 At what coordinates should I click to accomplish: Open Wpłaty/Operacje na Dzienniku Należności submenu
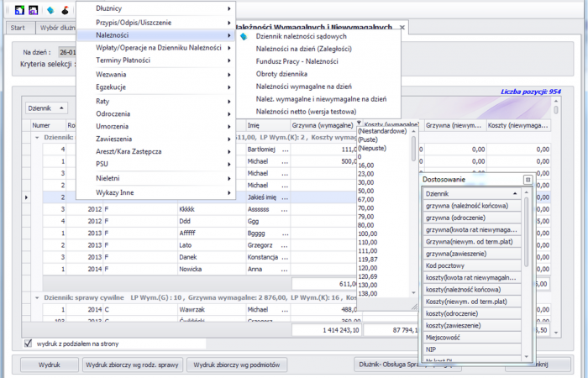[155, 48]
